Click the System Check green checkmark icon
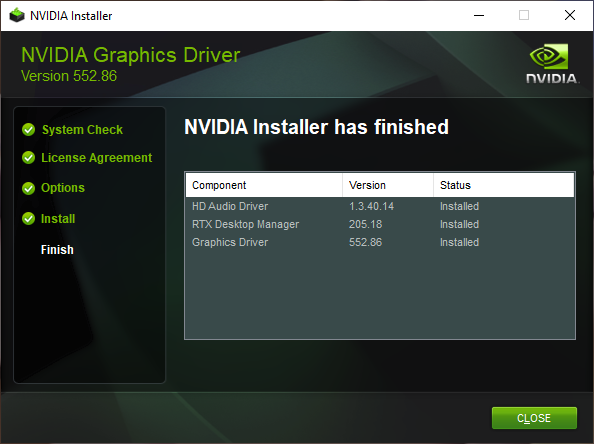 coord(28,130)
